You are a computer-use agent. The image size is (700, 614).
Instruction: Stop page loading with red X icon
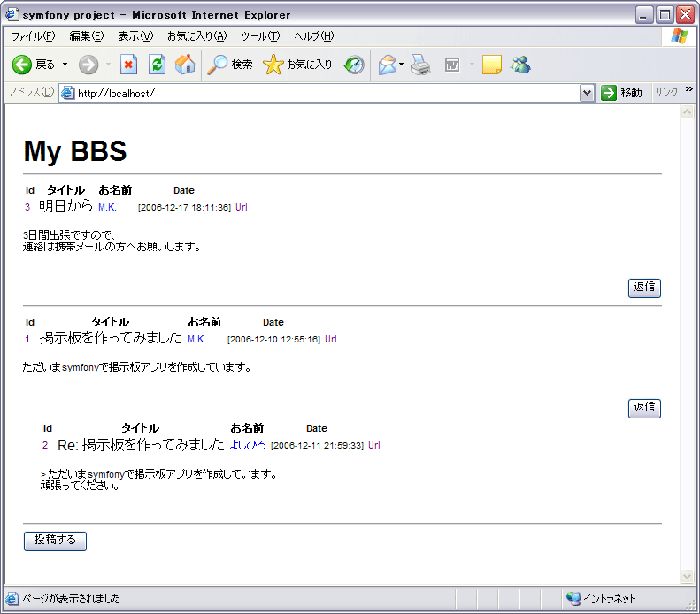pyautogui.click(x=128, y=65)
